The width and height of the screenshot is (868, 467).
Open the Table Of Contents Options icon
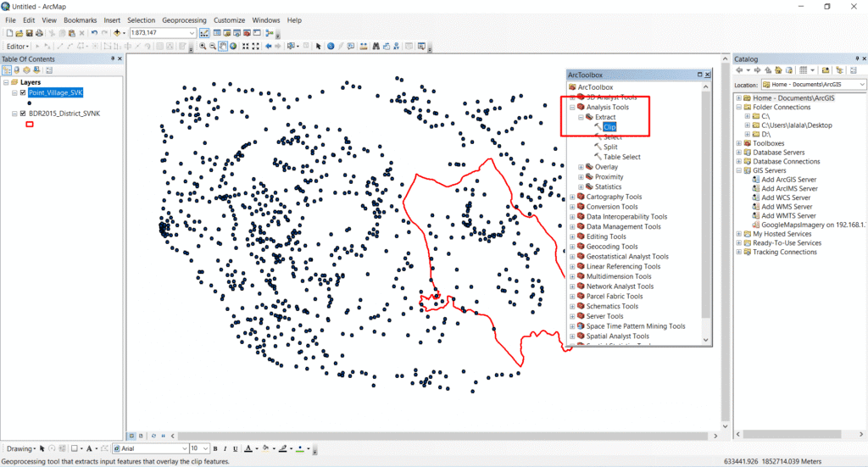(x=49, y=70)
